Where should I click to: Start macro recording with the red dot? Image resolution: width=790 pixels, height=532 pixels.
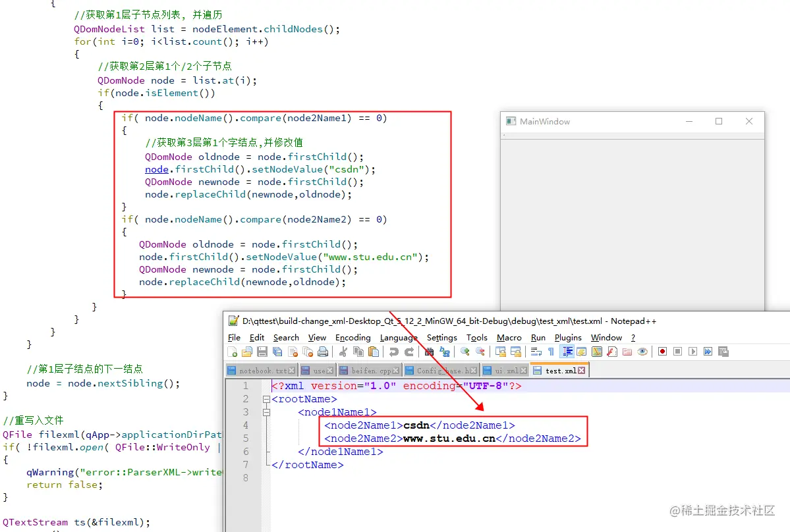[x=663, y=352]
